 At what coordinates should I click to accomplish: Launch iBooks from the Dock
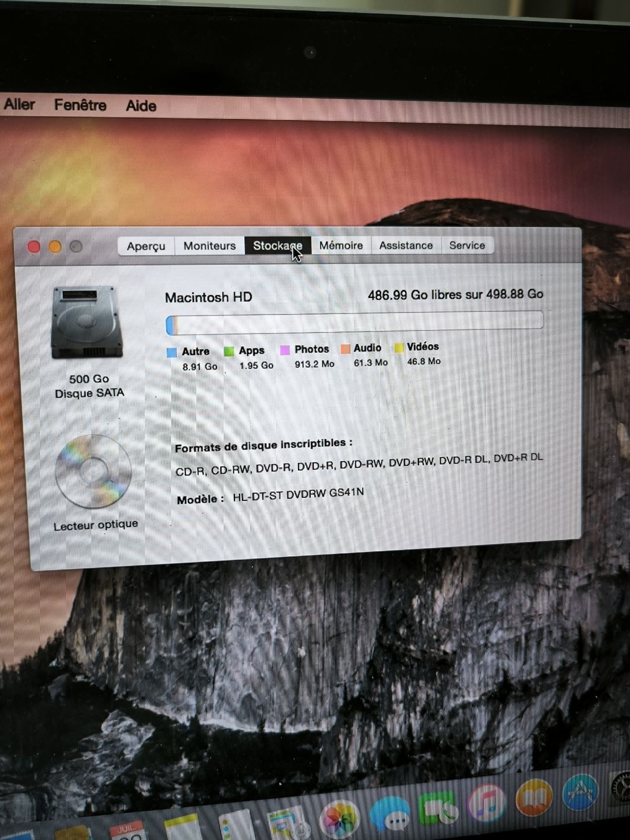coord(534,798)
